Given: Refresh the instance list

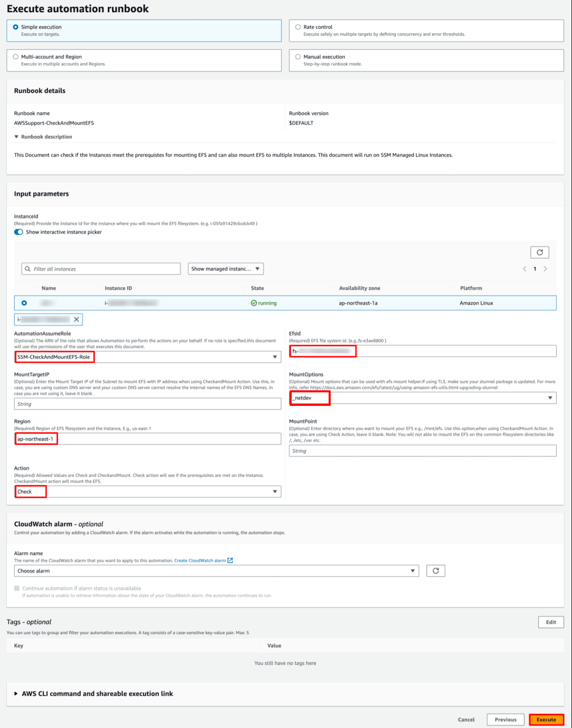Looking at the screenshot, I should pyautogui.click(x=540, y=252).
